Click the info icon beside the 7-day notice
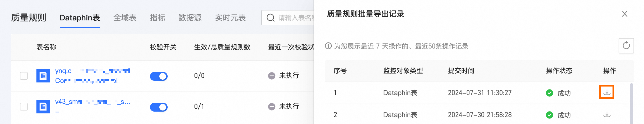This screenshot has width=644, height=124. coord(328,46)
